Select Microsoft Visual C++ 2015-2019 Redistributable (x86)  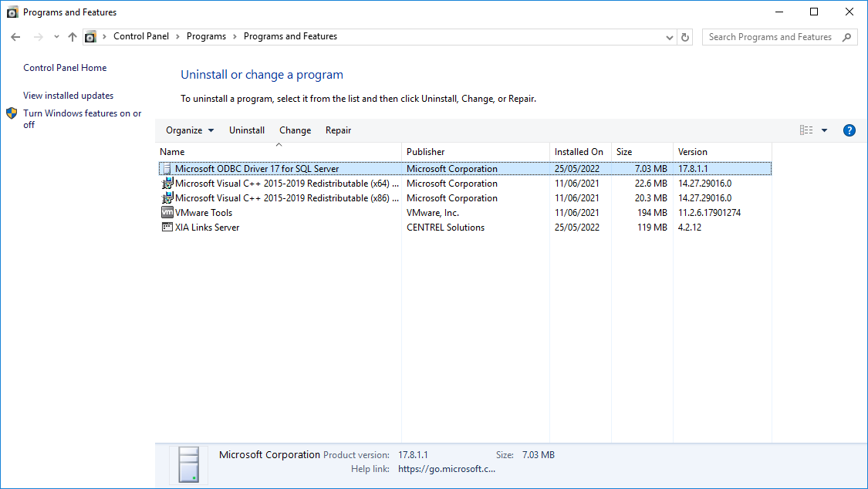coord(465,198)
